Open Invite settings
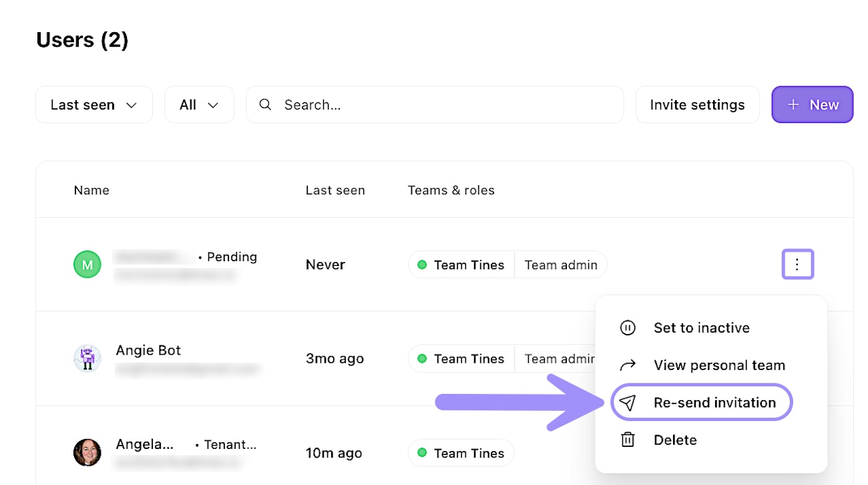868x485 pixels. click(697, 105)
